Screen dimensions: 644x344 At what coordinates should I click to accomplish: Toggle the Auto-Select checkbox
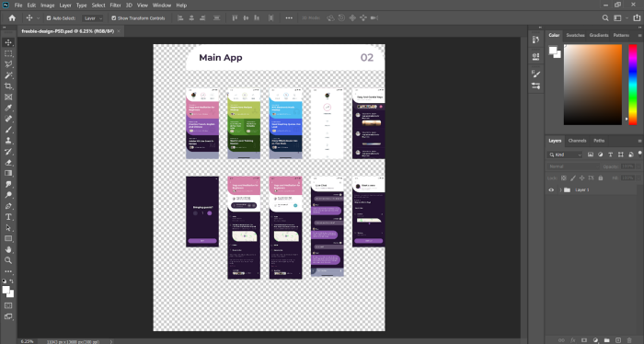tap(49, 18)
